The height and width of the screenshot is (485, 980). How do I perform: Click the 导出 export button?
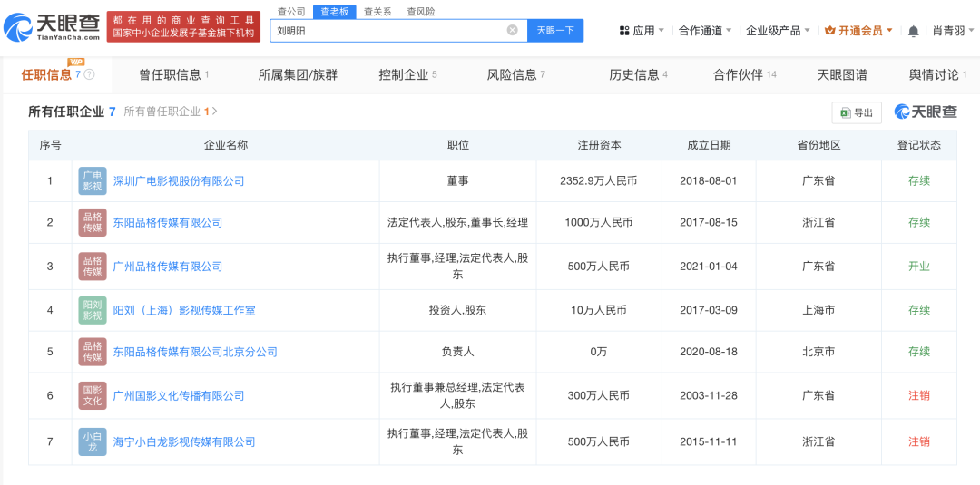coord(857,112)
